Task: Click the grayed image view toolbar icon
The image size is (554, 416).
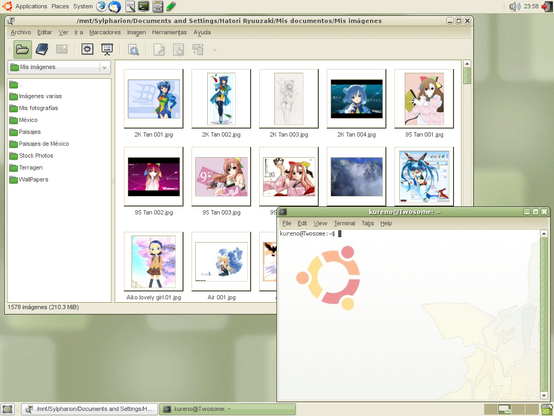Action: [61, 49]
